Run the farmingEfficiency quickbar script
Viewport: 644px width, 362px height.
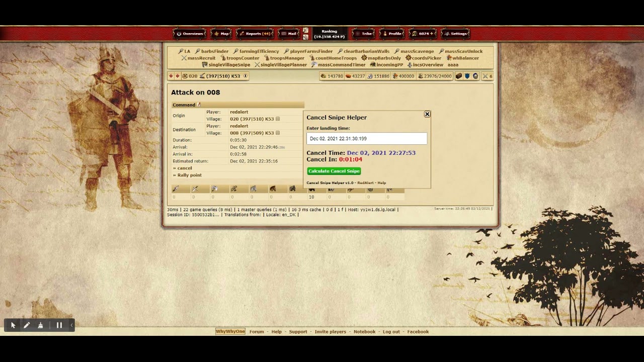256,51
